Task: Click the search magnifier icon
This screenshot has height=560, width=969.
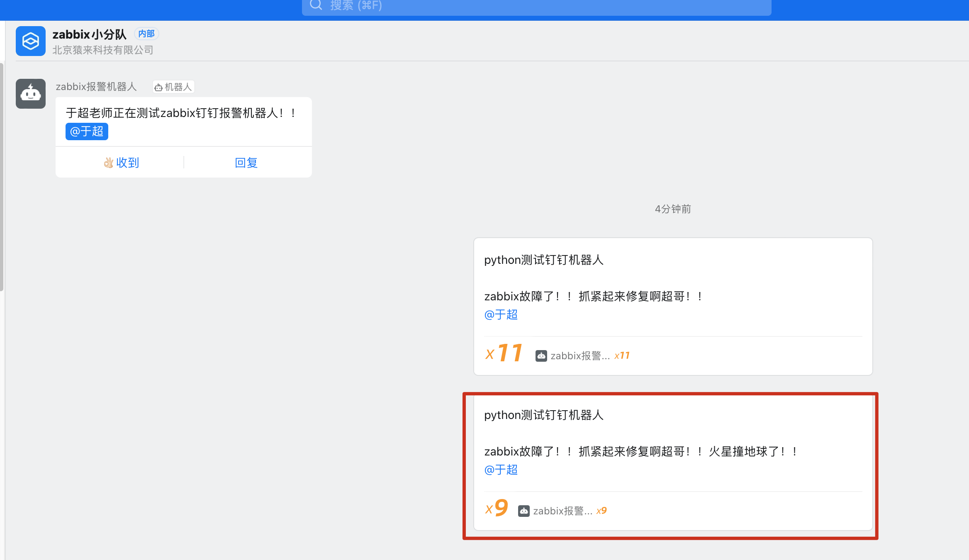Action: pos(316,5)
